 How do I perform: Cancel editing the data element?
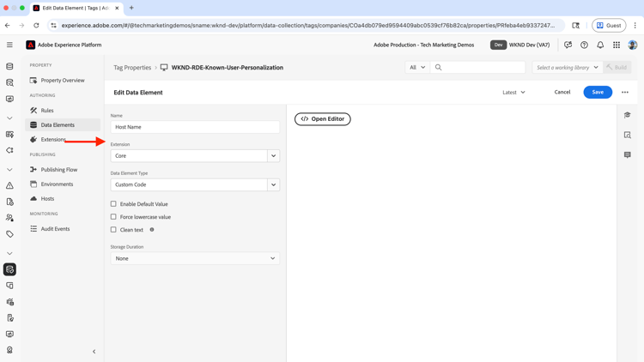pos(562,92)
